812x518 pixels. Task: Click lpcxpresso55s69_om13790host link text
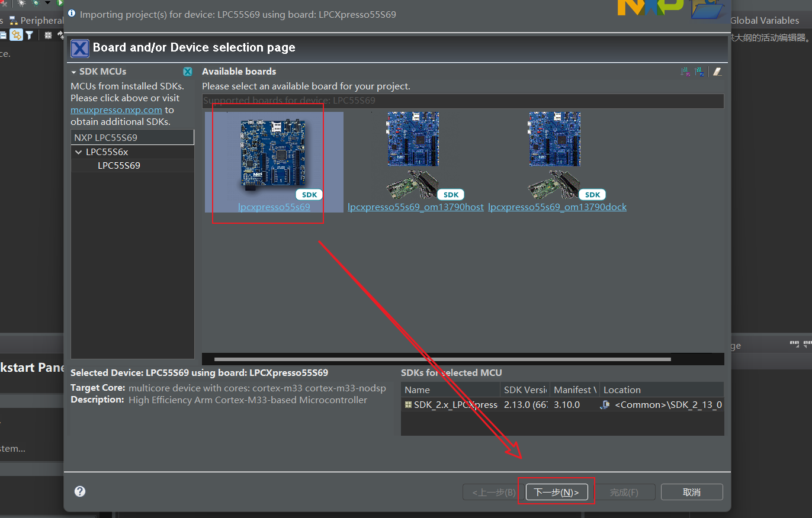pos(416,207)
